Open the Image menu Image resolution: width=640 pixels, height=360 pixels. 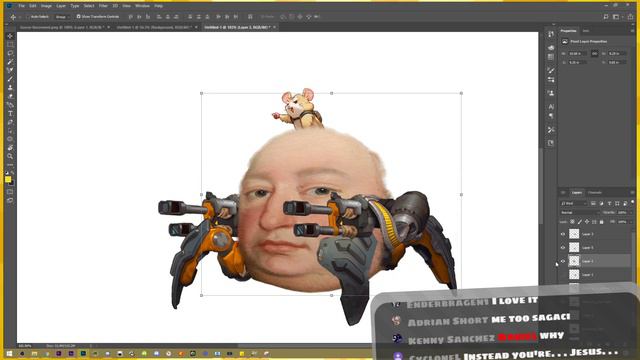[46, 6]
